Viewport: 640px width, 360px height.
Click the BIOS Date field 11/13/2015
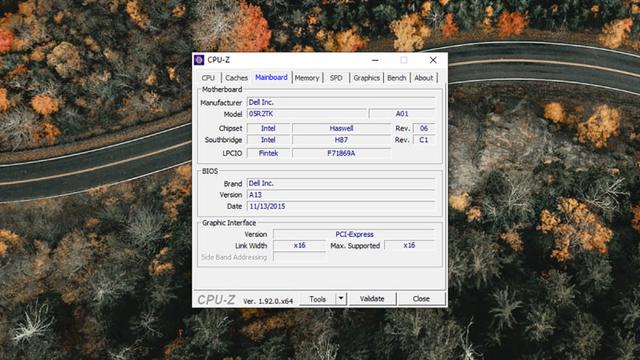[341, 206]
